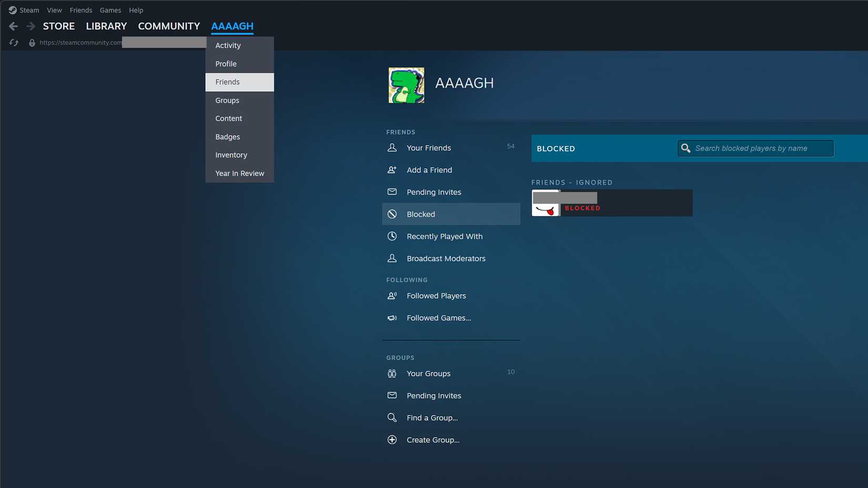Open the Your Friends list
This screenshot has height=488, width=868.
[x=428, y=148]
